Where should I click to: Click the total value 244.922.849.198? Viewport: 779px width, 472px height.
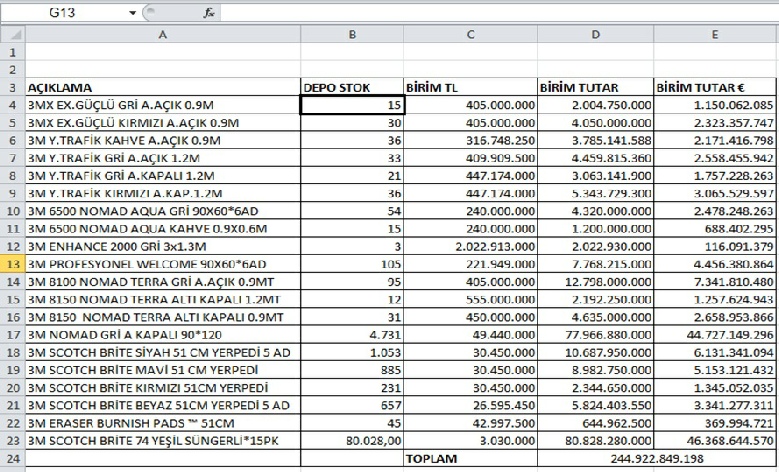tap(657, 459)
